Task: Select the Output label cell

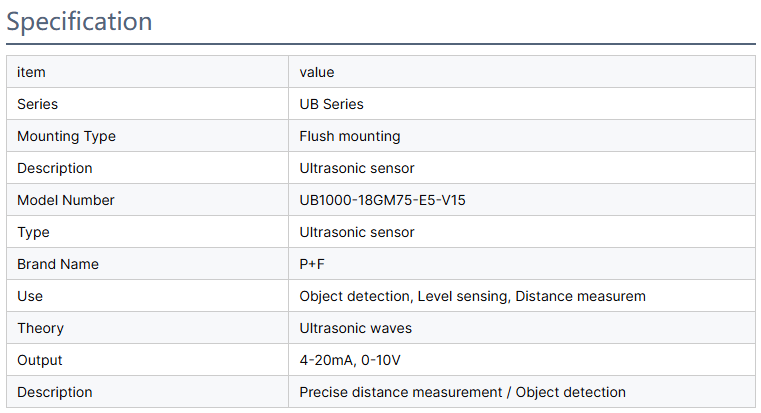Action: tap(40, 360)
